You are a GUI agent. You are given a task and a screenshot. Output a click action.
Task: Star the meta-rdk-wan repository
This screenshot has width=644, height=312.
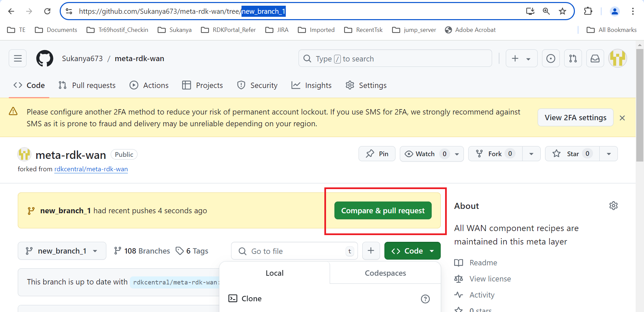572,154
